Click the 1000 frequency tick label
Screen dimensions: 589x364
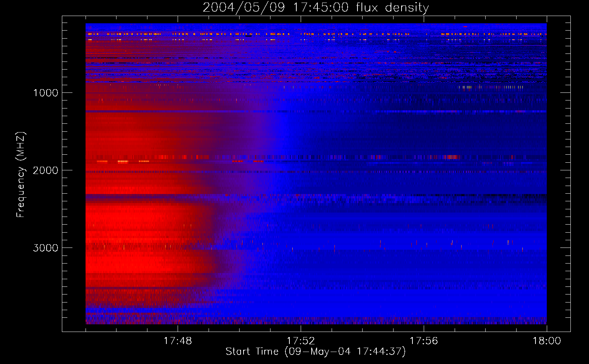tap(46, 93)
